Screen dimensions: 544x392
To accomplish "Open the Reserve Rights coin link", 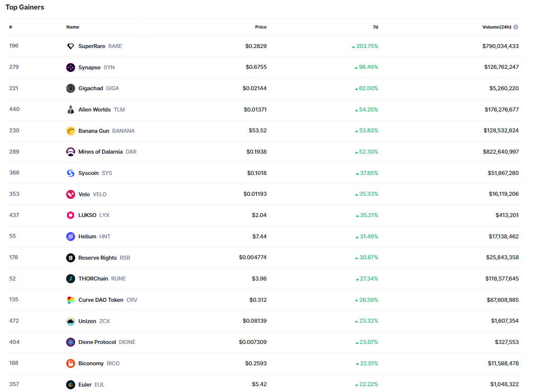I will pos(97,258).
